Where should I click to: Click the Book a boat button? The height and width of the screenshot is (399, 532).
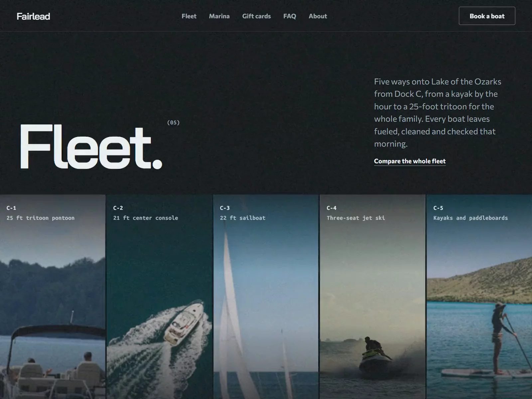(x=487, y=16)
